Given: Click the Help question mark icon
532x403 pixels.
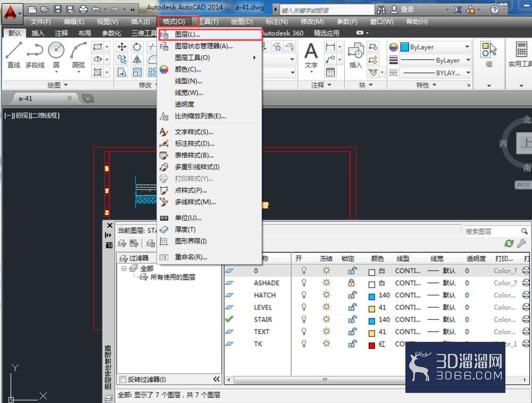Looking at the screenshot, I should tap(495, 10).
